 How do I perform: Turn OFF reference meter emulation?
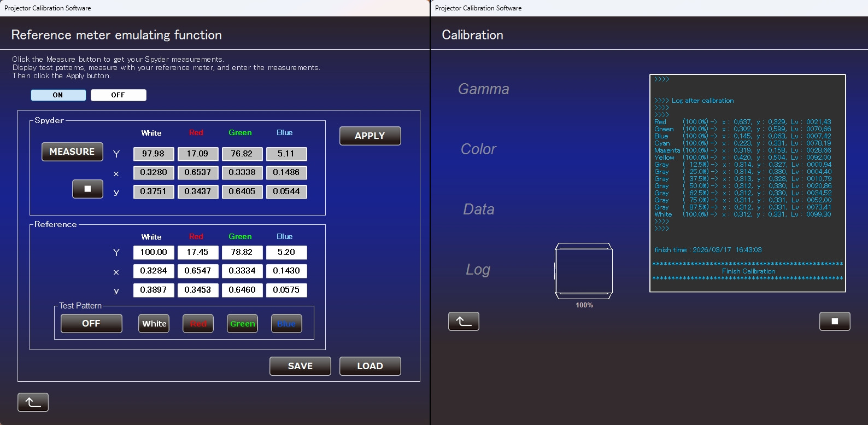pos(118,95)
